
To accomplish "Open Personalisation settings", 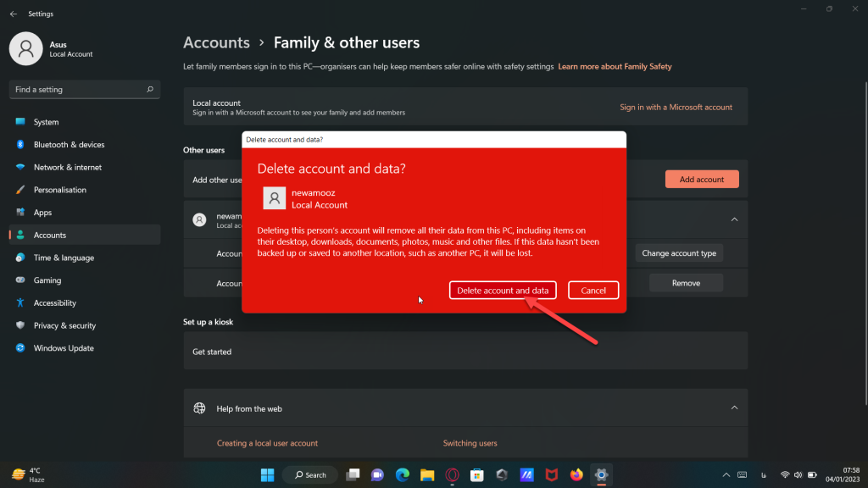I will point(59,190).
